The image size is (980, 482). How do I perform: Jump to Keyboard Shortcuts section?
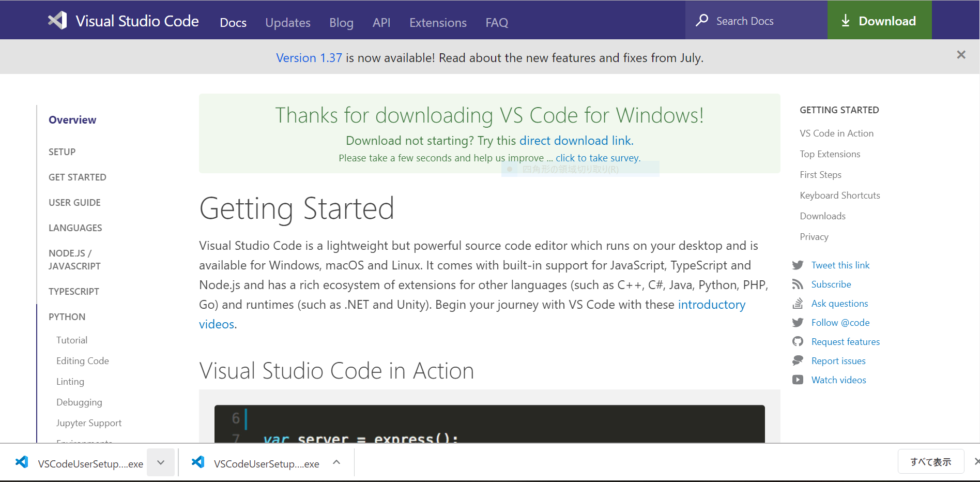[840, 195]
